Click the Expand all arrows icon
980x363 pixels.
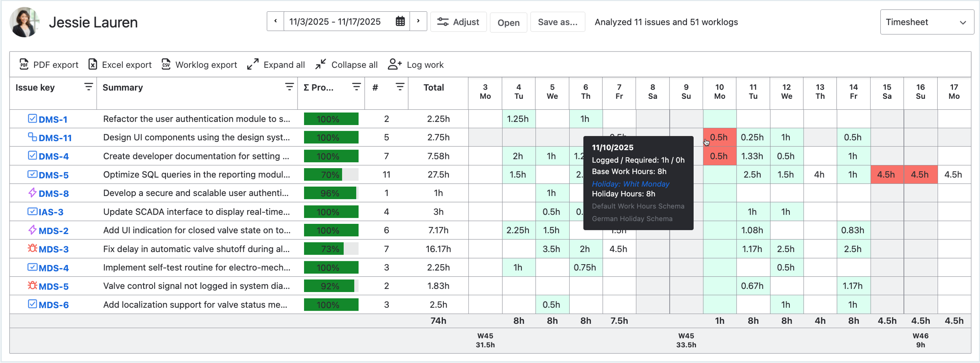click(x=253, y=65)
